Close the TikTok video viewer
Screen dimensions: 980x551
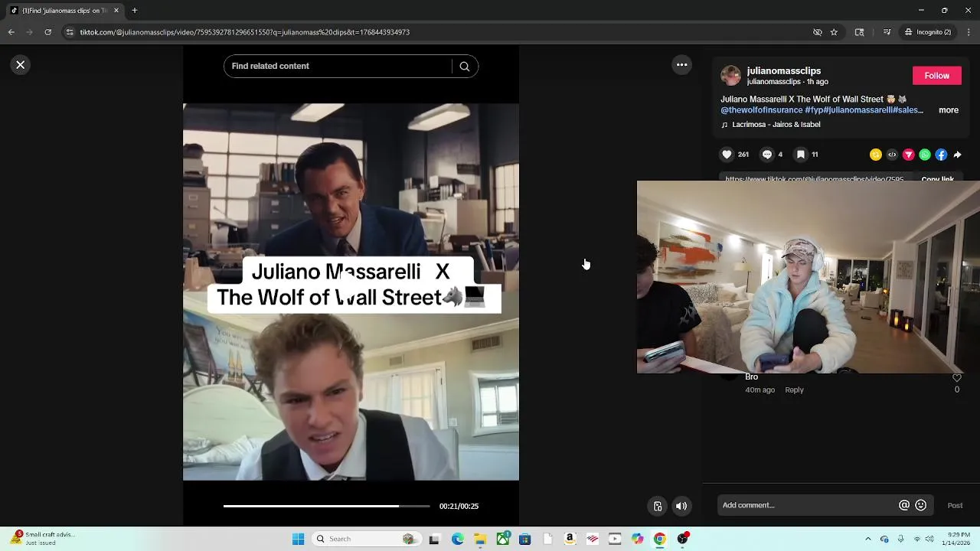(x=21, y=65)
